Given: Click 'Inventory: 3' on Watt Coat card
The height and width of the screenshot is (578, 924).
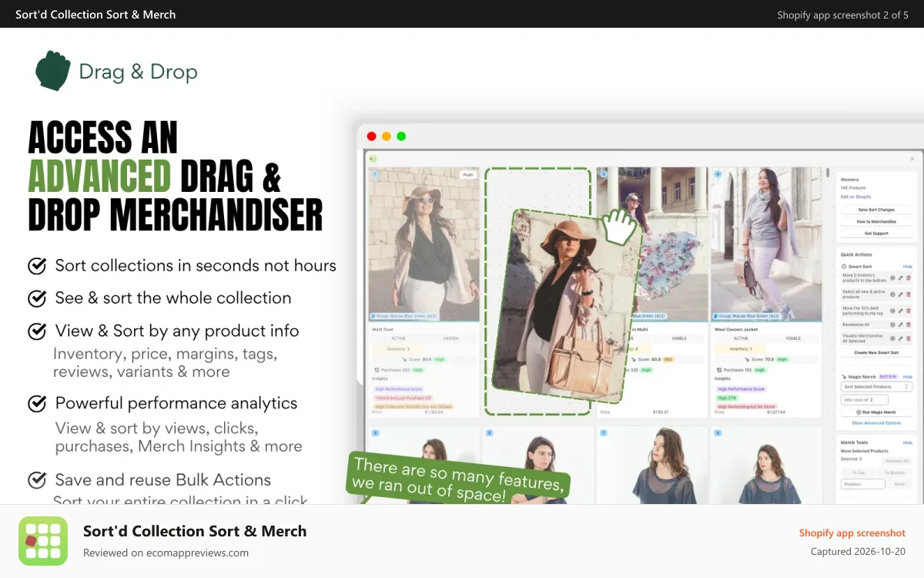Looking at the screenshot, I should [x=398, y=349].
